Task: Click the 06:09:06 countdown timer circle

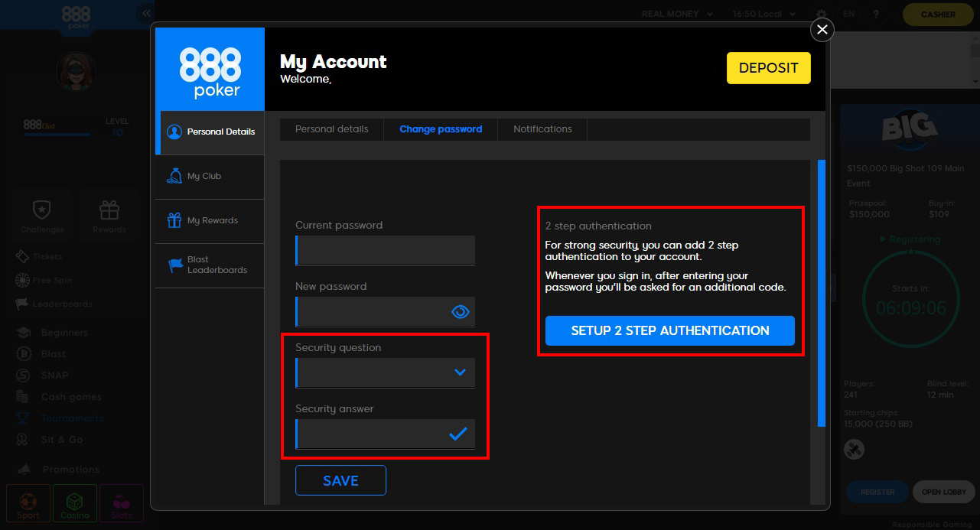Action: [911, 299]
